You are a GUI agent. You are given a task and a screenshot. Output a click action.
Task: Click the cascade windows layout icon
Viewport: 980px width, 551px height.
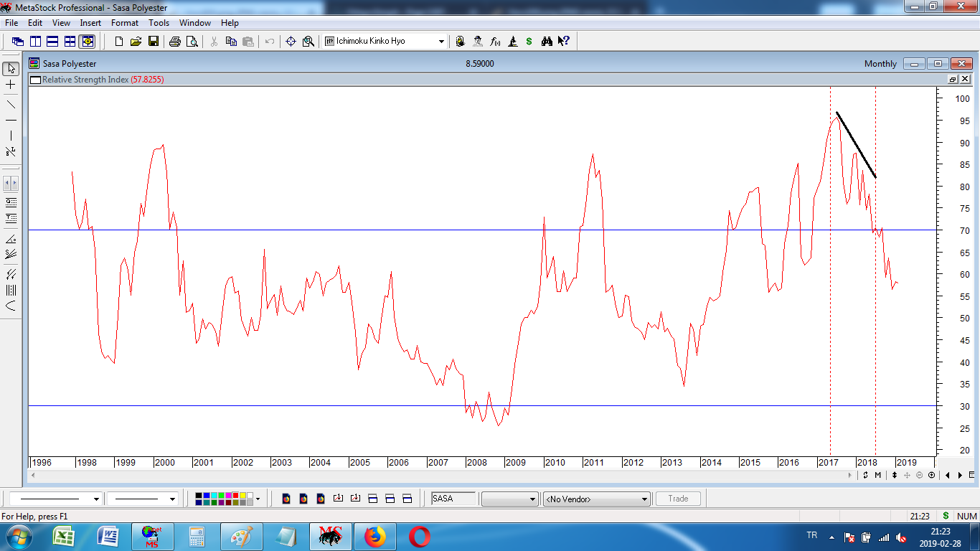[18, 42]
